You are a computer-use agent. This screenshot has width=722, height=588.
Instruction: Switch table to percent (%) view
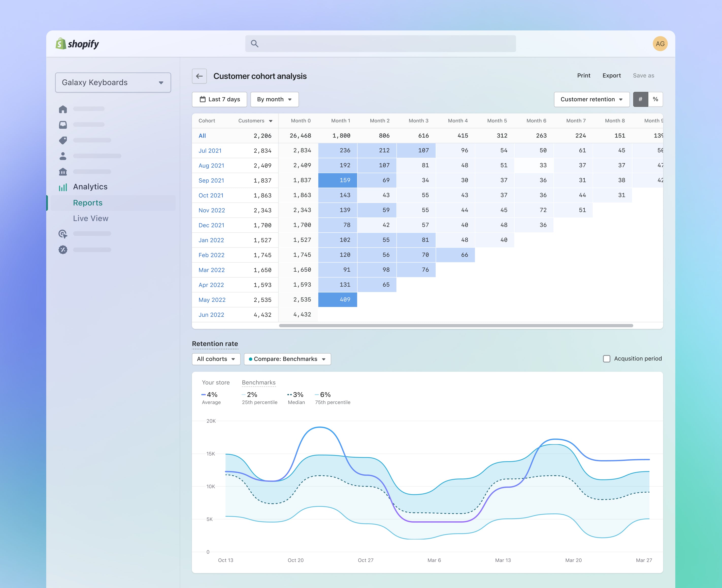tap(655, 99)
